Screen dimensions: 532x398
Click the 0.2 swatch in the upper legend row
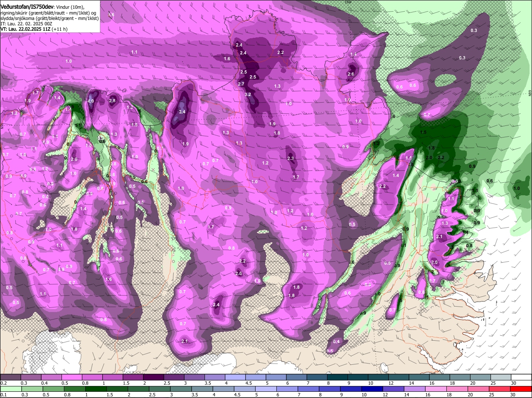(10, 377)
